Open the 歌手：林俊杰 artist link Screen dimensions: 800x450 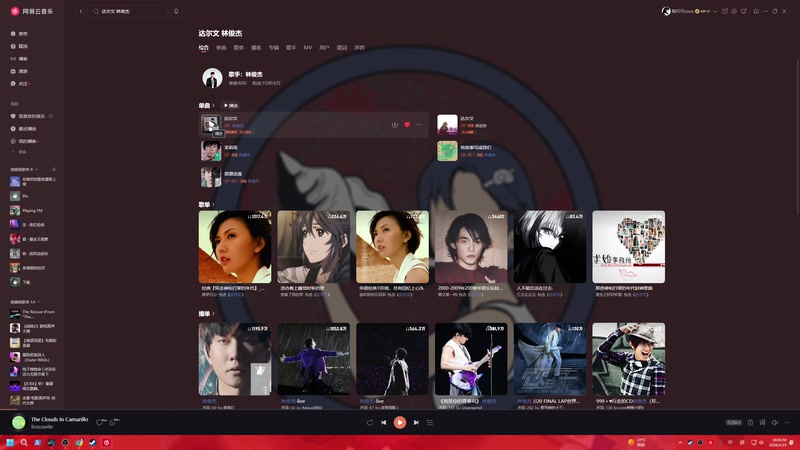[x=245, y=74]
